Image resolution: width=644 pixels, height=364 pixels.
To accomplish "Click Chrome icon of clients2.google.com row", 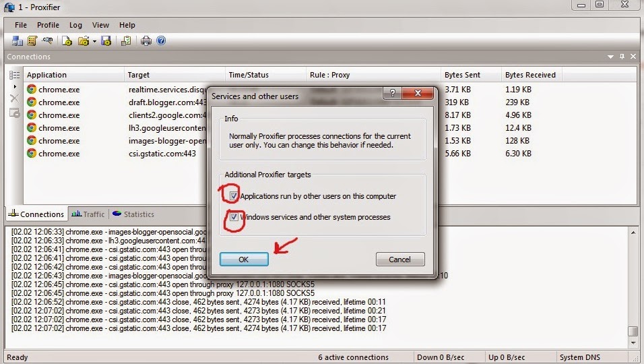I will point(32,115).
